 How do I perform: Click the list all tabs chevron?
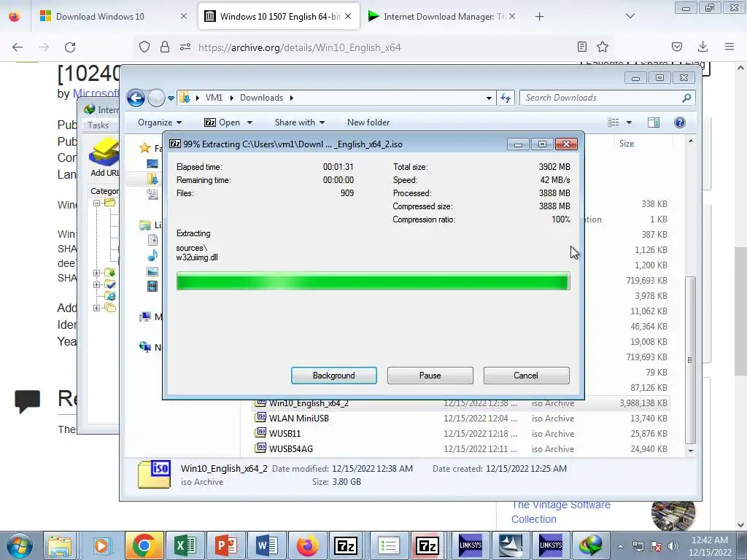coord(630,16)
